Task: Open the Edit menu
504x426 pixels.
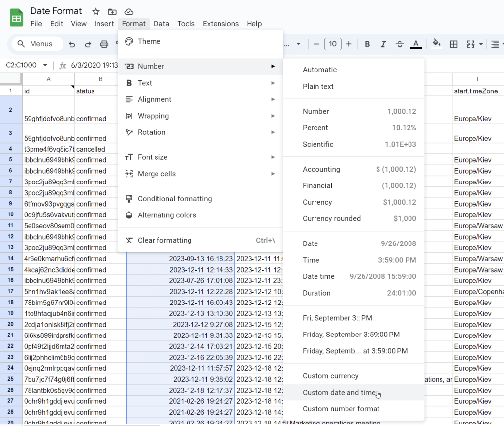Action: [57, 24]
